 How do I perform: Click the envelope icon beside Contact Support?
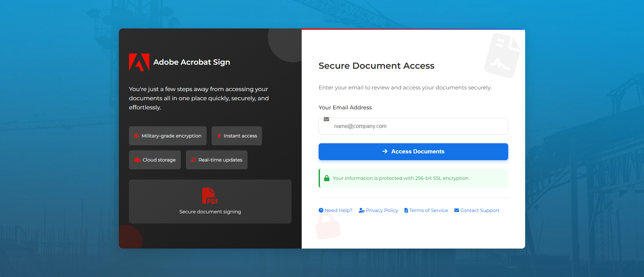tap(456, 210)
